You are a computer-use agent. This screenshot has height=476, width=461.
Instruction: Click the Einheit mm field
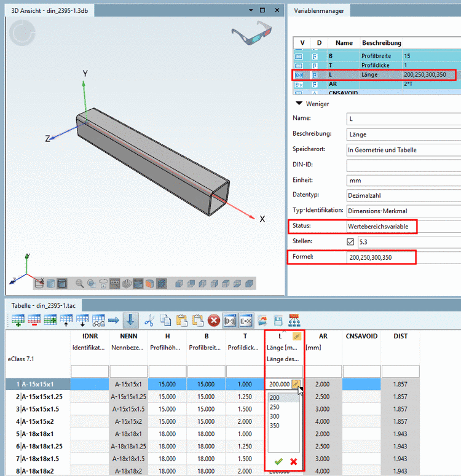tap(404, 181)
